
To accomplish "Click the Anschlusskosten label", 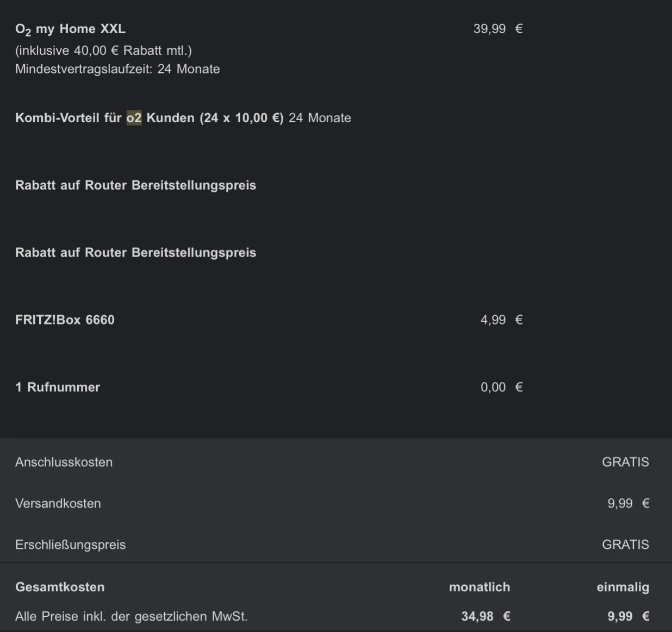I will pos(64,462).
